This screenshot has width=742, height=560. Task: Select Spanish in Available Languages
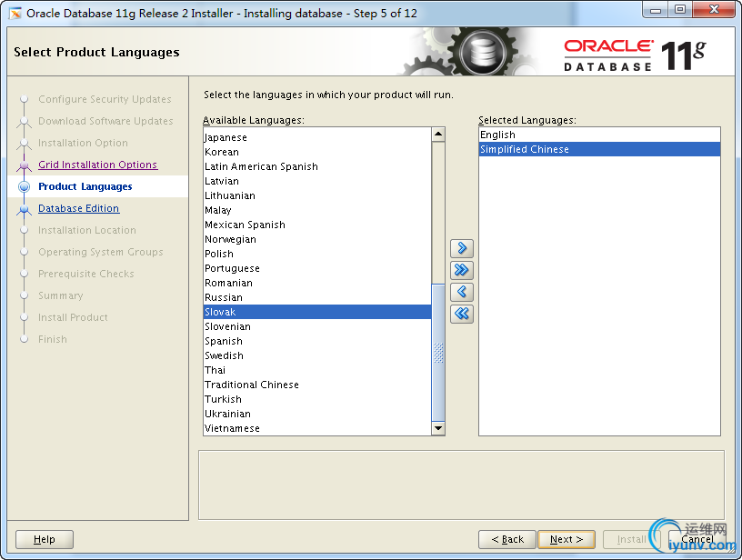(317, 341)
